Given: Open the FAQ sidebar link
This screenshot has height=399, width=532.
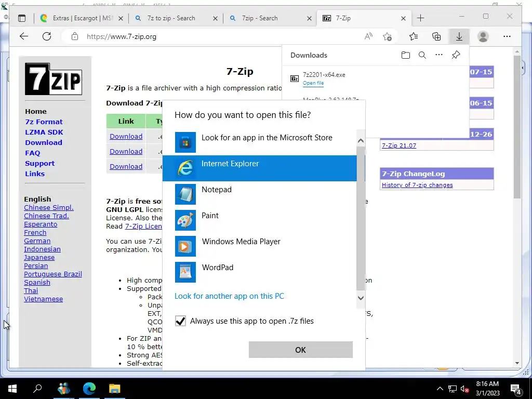Looking at the screenshot, I should 33,153.
